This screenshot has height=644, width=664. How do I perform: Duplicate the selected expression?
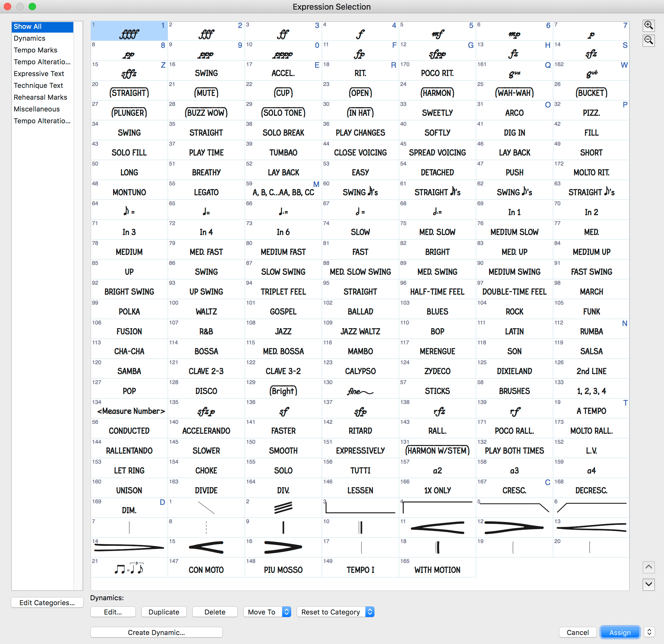pos(164,612)
